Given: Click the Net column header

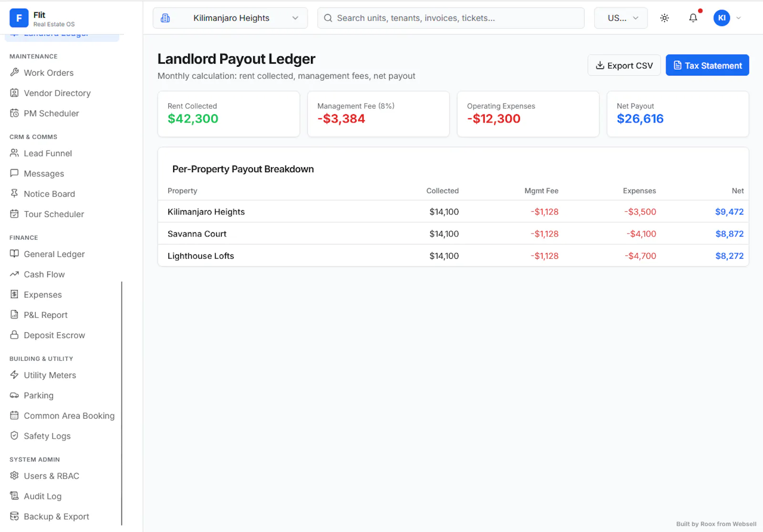Looking at the screenshot, I should [738, 191].
